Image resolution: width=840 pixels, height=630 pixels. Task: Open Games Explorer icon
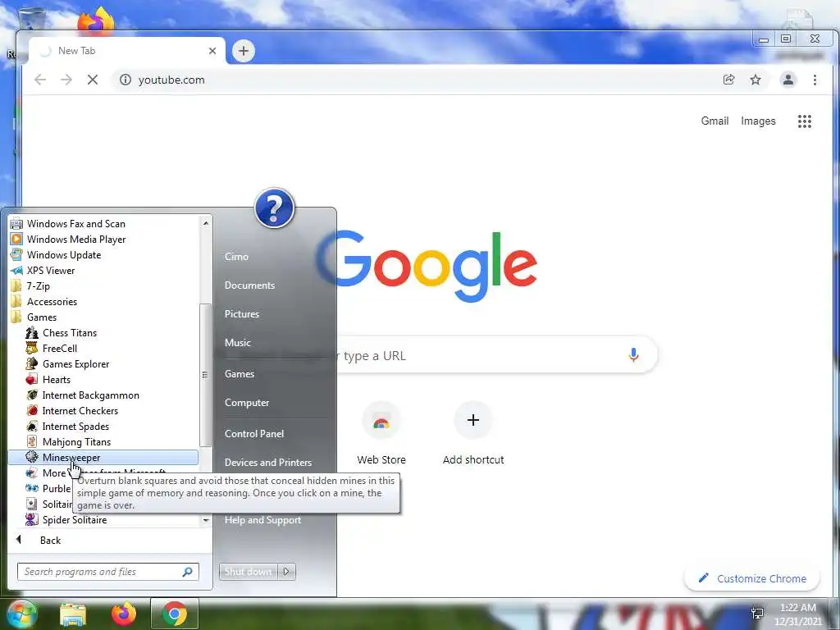pos(32,363)
